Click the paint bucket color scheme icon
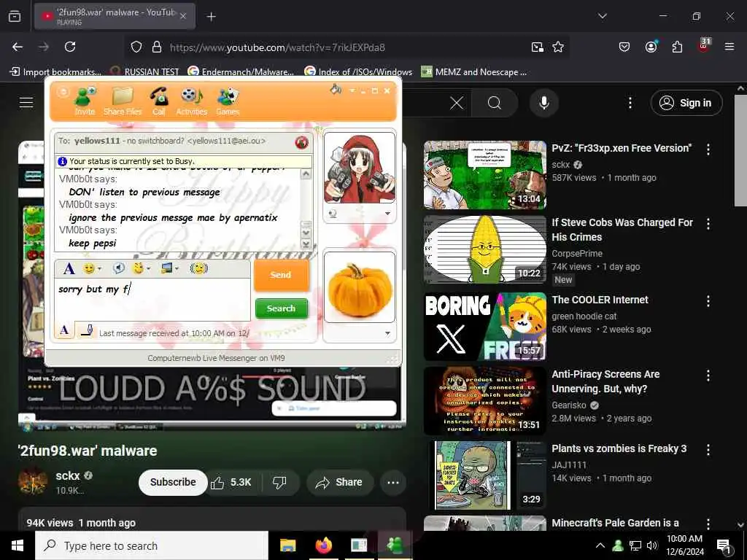 [x=336, y=90]
